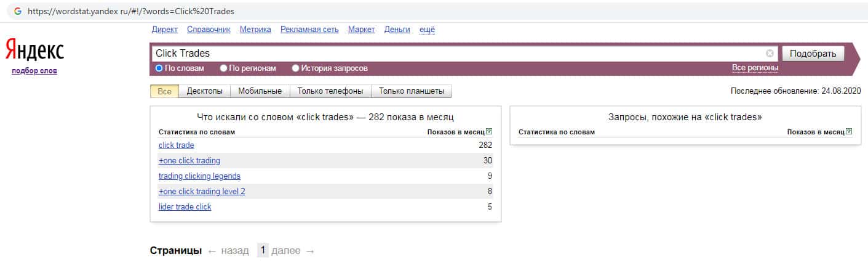Expand the 'ещё' services menu
868x273 pixels.
427,30
